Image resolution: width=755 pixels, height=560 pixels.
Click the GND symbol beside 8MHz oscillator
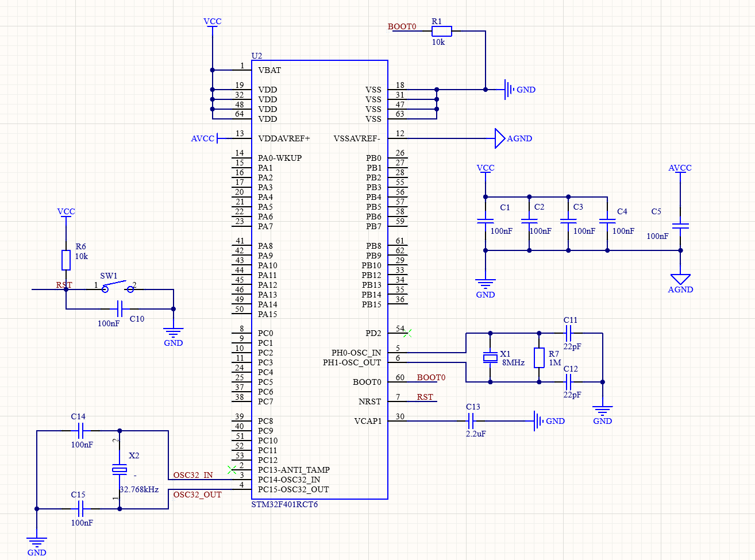pyautogui.click(x=602, y=411)
